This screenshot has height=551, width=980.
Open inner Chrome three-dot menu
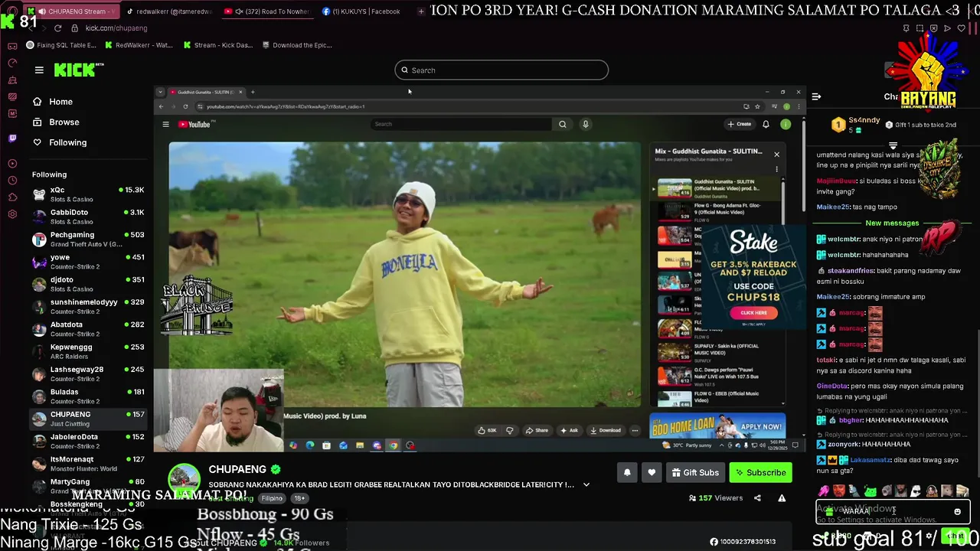799,106
